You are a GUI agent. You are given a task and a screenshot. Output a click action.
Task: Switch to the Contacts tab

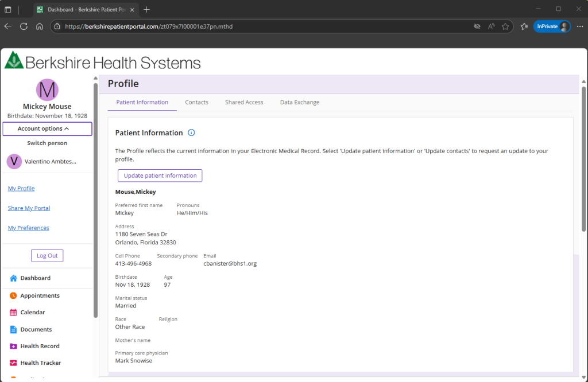pyautogui.click(x=196, y=102)
